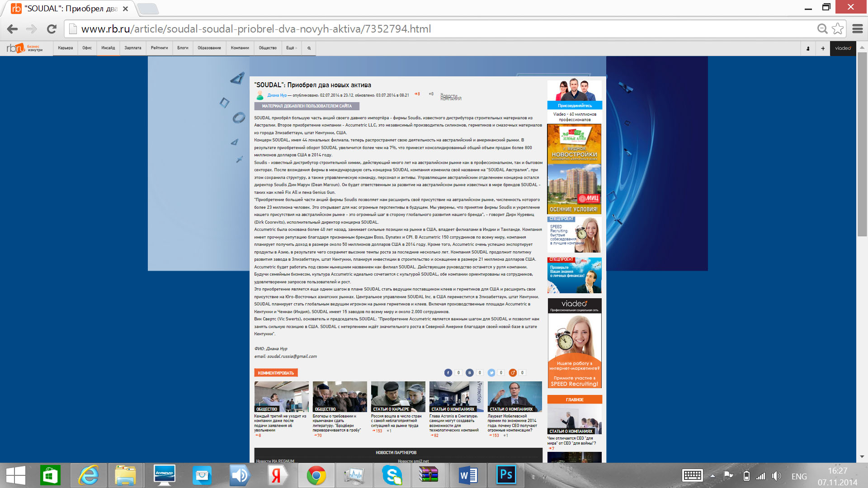Open File Explorer from the taskbar

tap(125, 475)
